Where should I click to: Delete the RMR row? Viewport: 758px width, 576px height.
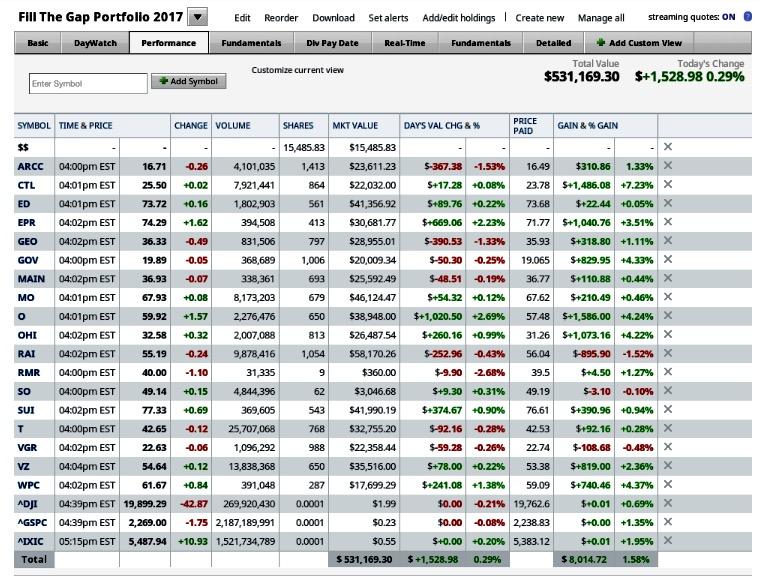668,372
